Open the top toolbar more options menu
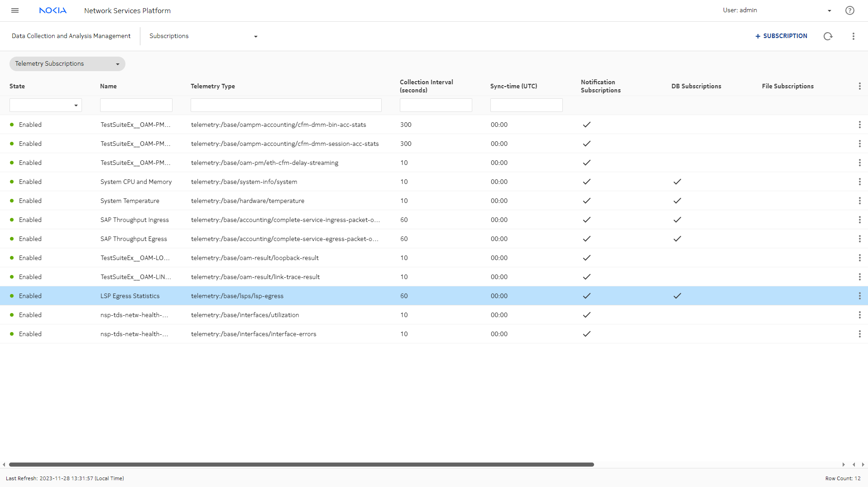Viewport: 868px width, 487px height. click(853, 36)
